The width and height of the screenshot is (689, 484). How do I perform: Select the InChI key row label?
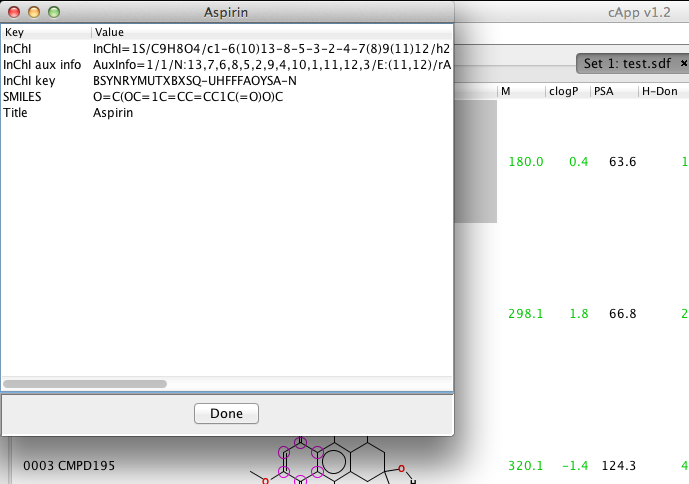click(29, 81)
